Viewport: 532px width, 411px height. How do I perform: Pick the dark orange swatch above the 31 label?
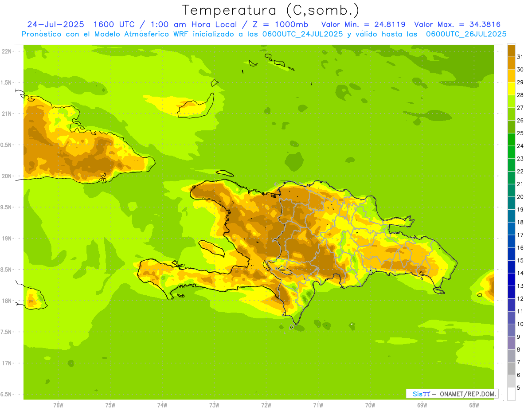[511, 51]
